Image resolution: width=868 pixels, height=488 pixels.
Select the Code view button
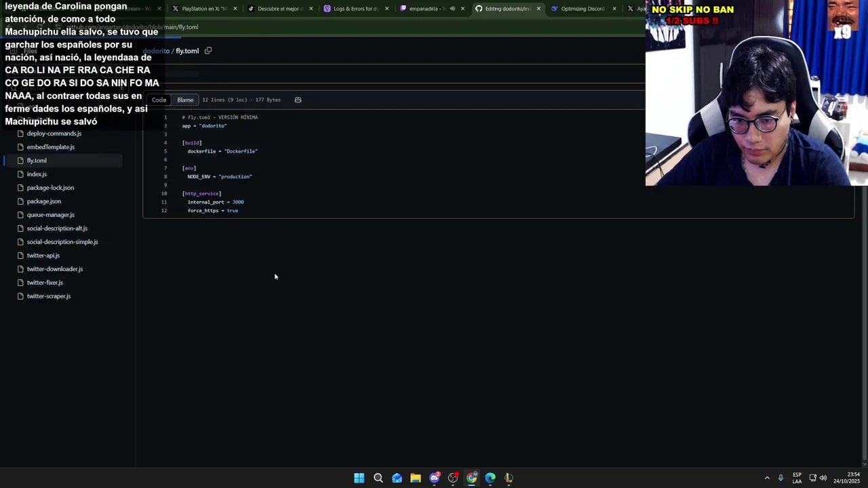(159, 100)
